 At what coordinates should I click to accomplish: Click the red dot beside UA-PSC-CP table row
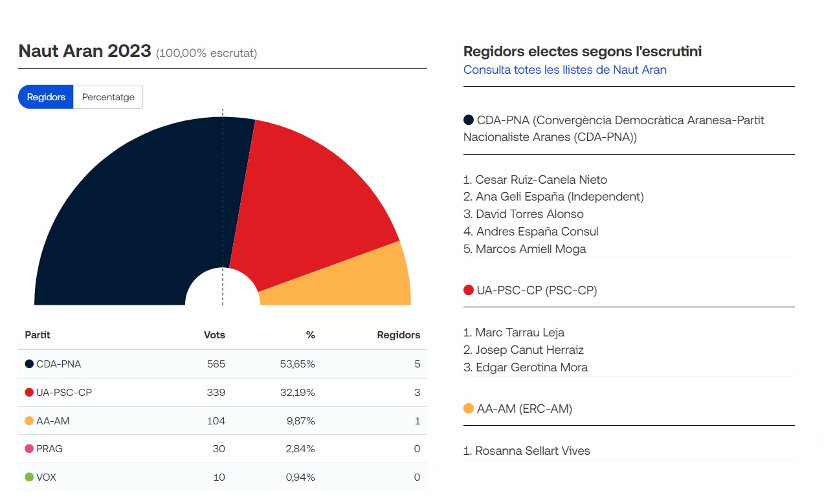pyautogui.click(x=29, y=393)
